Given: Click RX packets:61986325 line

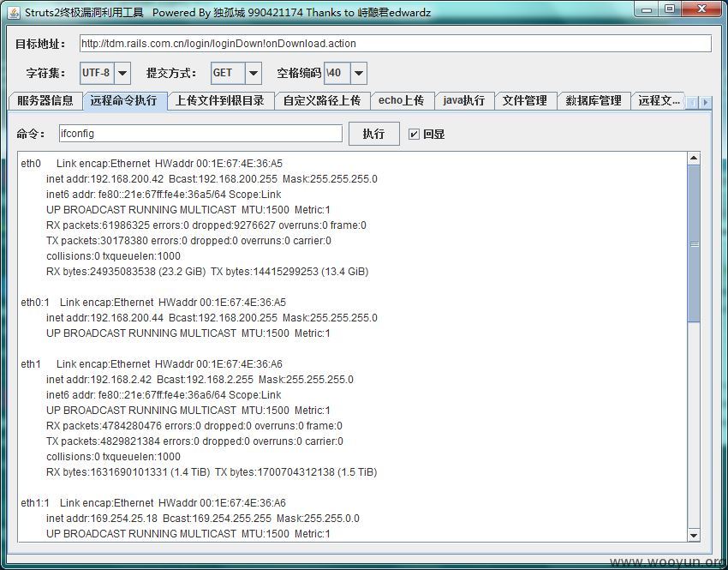Looking at the screenshot, I should [206, 225].
